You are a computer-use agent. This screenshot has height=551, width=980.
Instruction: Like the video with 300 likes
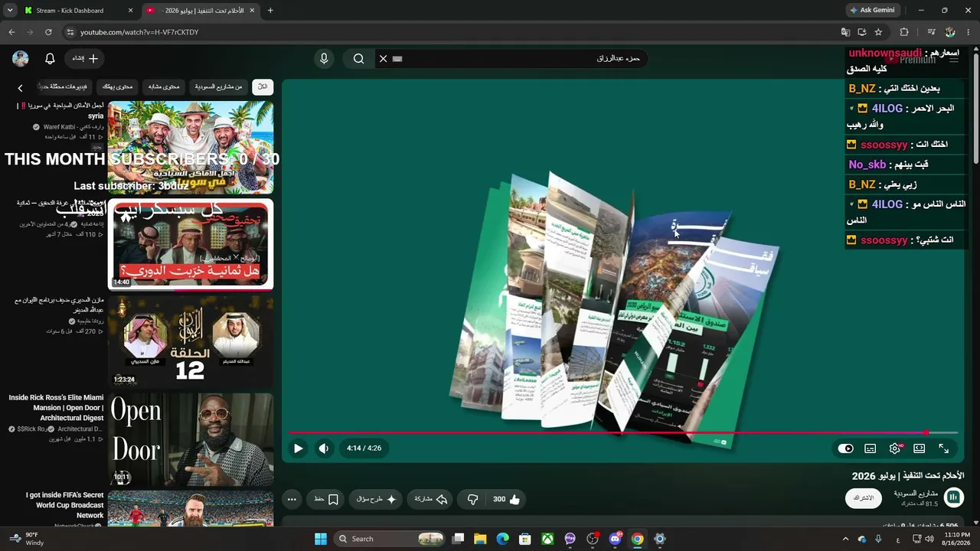click(507, 499)
